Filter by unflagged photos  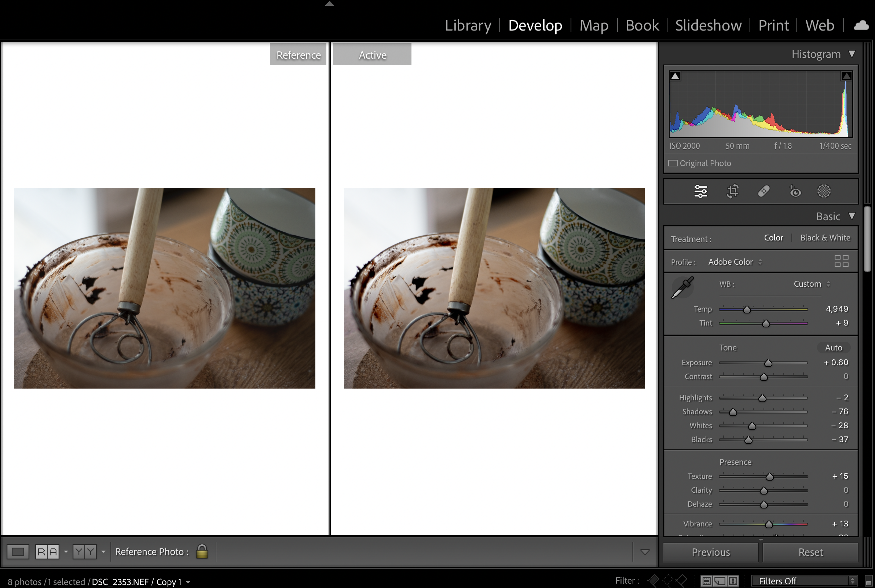(x=667, y=581)
